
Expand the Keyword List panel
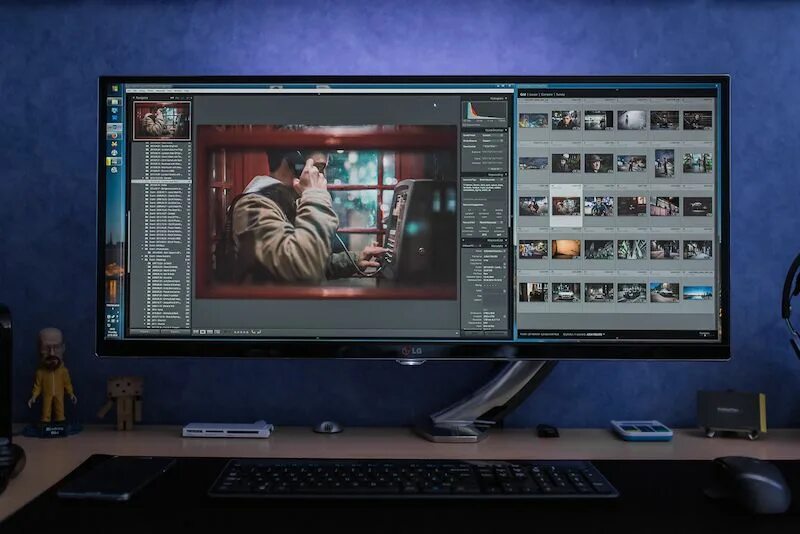tap(506, 240)
